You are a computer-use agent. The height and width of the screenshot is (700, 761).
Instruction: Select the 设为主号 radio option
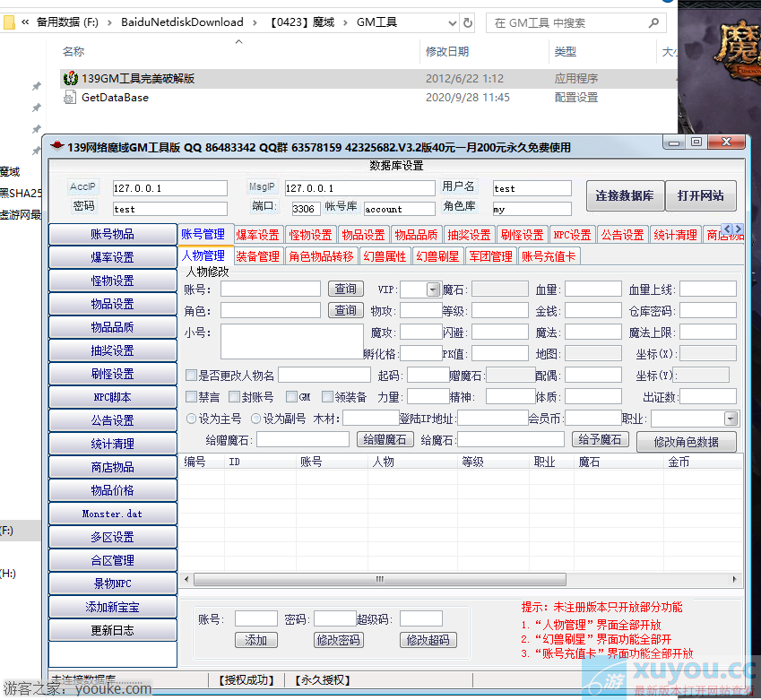[192, 419]
